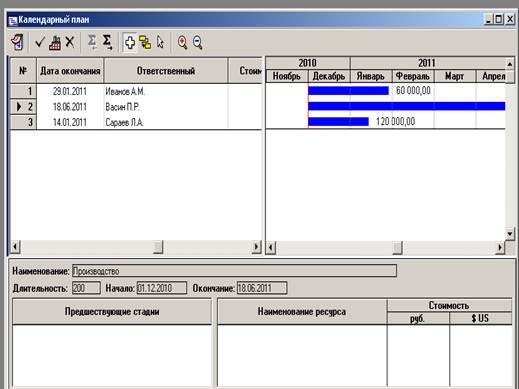
Task: Click the document edit icon in toolbar
Action: 18,42
